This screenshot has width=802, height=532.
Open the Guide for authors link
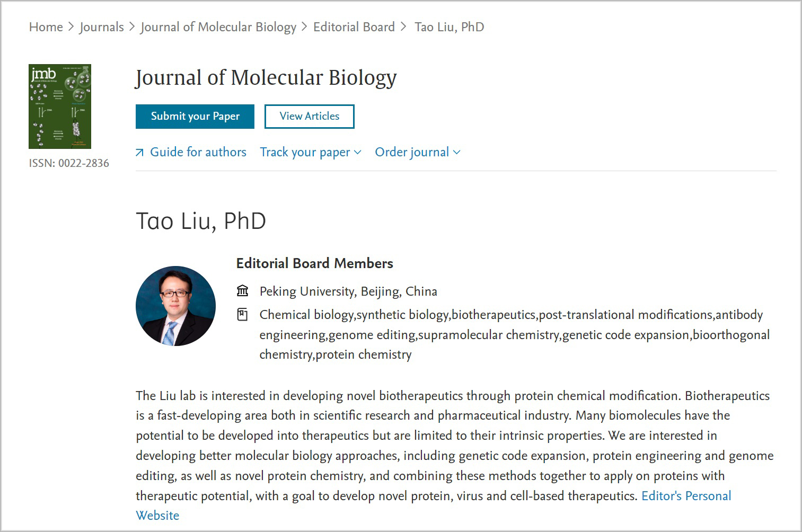(198, 152)
